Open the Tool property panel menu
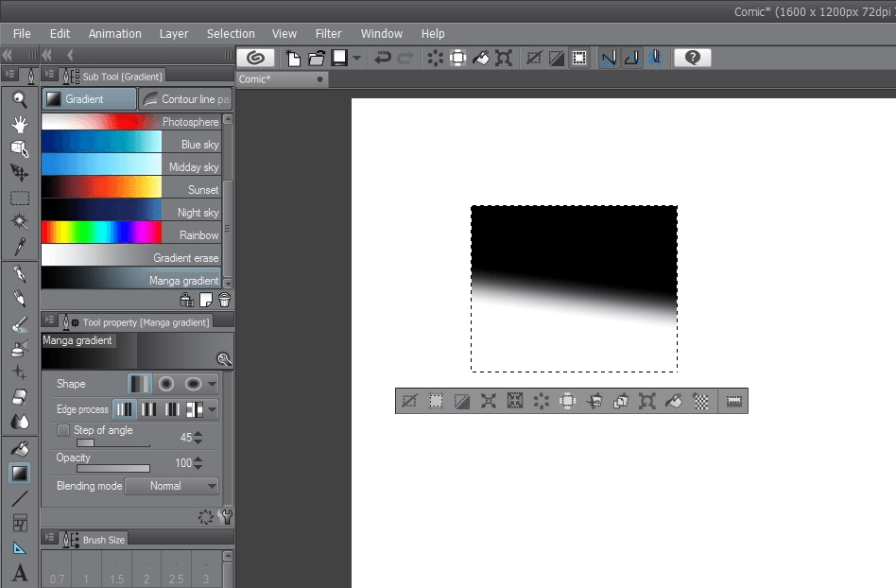The image size is (896, 588). pos(50,320)
